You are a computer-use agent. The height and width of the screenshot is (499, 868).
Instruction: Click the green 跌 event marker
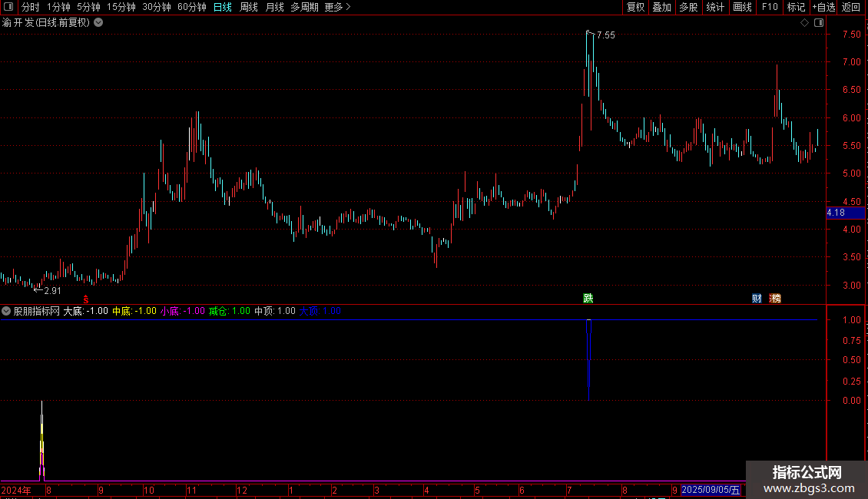pyautogui.click(x=588, y=298)
